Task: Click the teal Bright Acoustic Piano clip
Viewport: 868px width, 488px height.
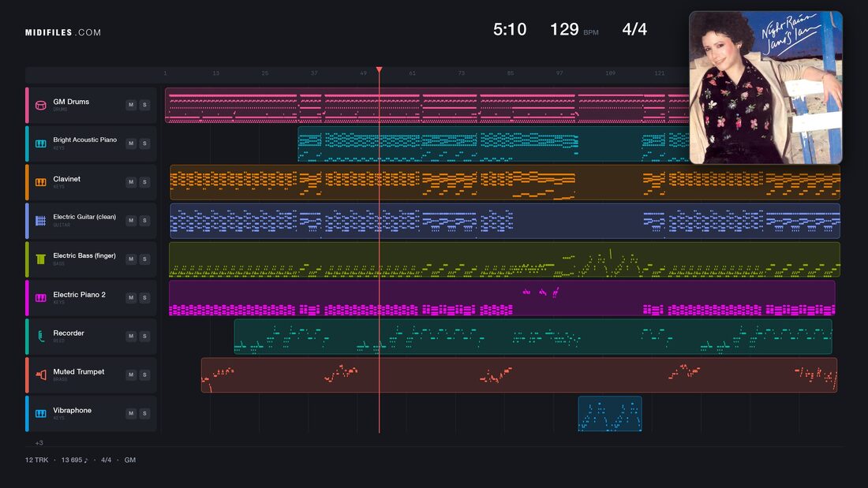Action: click(493, 143)
